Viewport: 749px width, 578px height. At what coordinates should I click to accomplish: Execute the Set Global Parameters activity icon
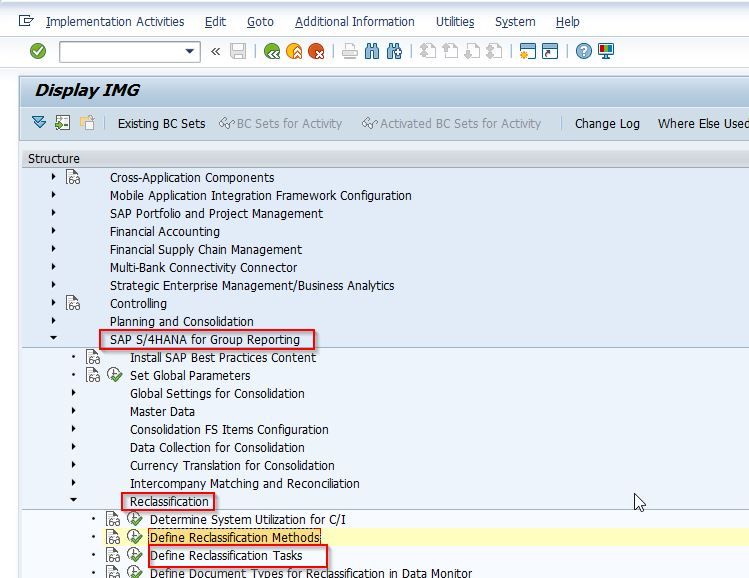[115, 375]
